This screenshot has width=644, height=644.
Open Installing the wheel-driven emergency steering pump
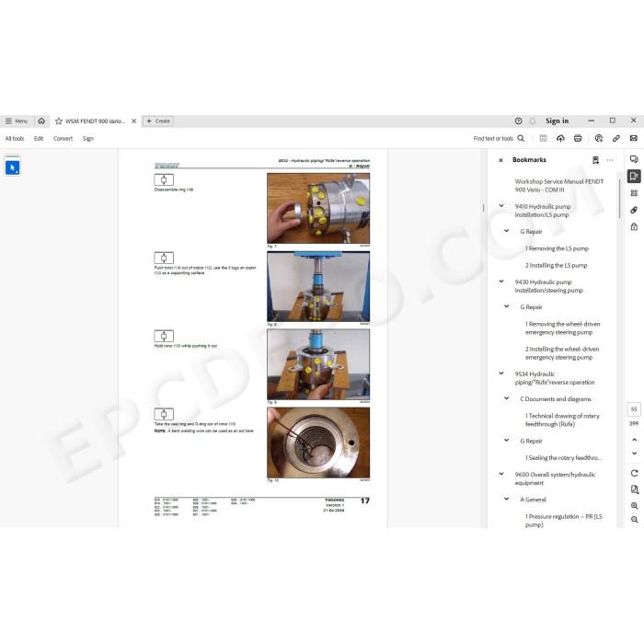pos(562,353)
